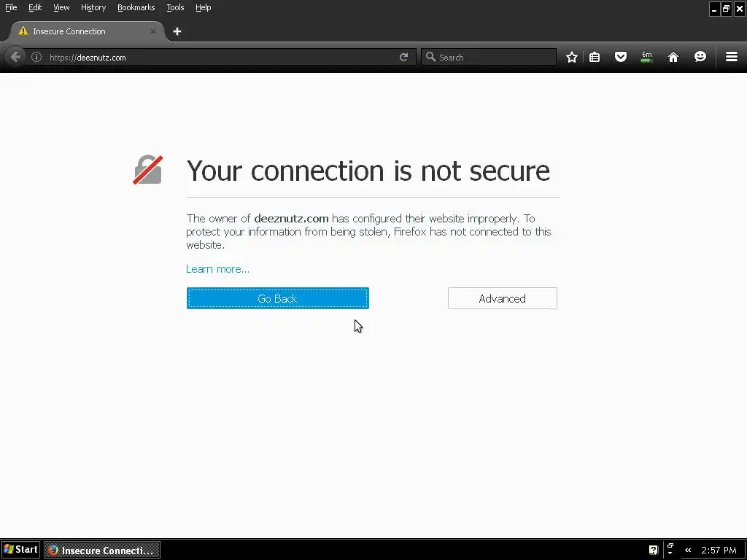Reload the current page

click(x=403, y=57)
